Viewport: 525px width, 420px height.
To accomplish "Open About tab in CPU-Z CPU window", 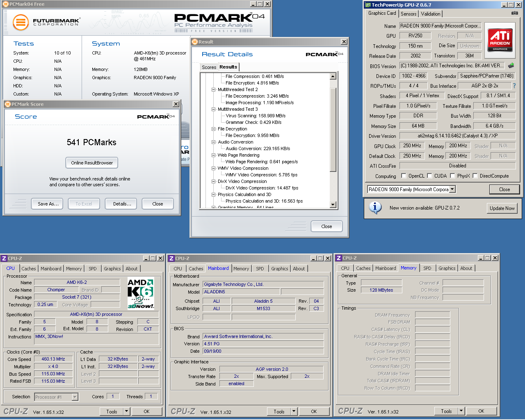I will pyautogui.click(x=132, y=269).
